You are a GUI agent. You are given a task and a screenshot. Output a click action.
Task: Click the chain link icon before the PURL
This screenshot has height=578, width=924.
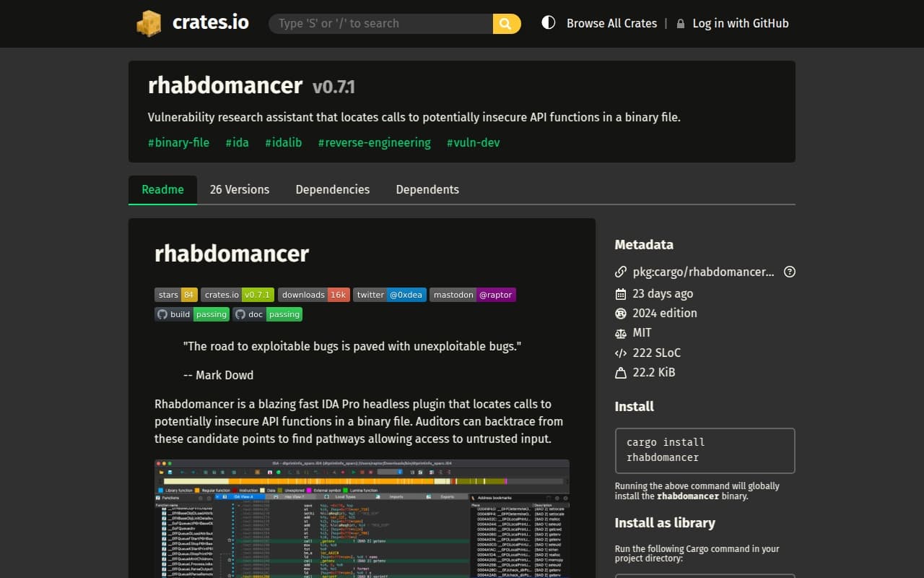[621, 272]
